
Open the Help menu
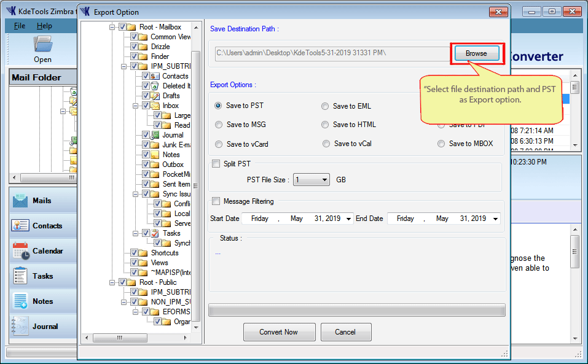44,26
